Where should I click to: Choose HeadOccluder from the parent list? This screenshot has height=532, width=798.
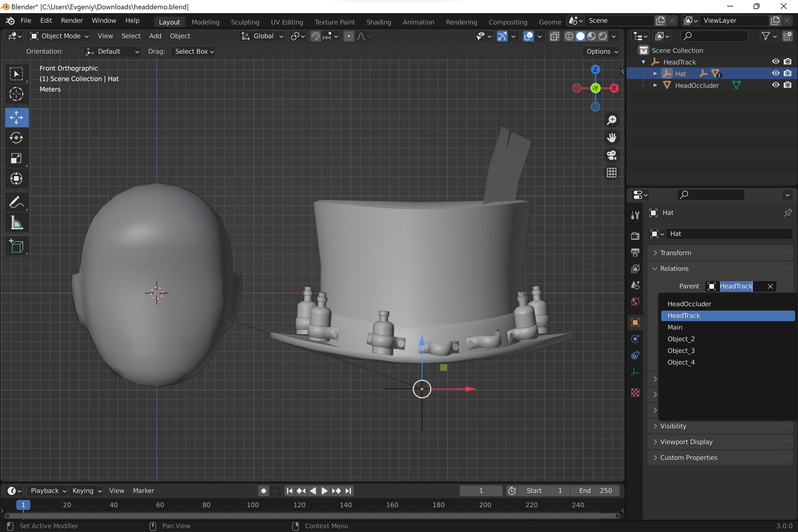coord(689,304)
